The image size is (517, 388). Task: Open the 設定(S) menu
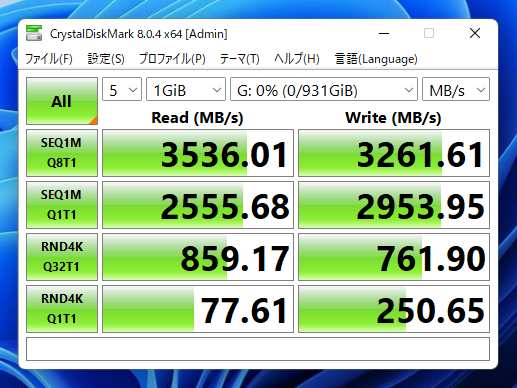click(106, 59)
